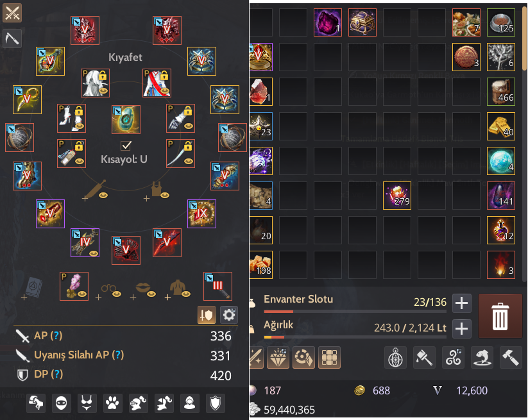Toggle eye visibility on the shoes costume

pos(80,126)
